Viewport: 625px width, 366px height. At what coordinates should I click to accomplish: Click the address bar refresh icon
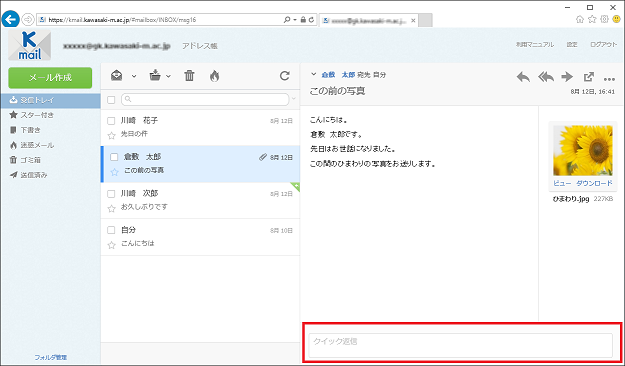(x=311, y=20)
